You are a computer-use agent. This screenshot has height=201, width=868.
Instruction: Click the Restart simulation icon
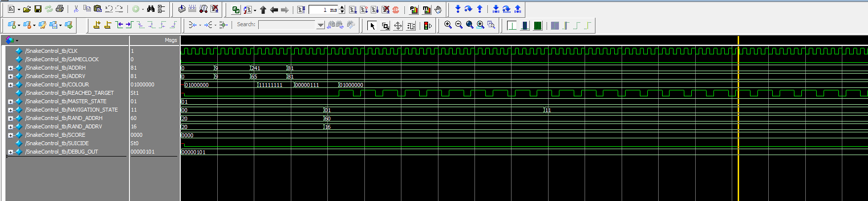(x=301, y=9)
